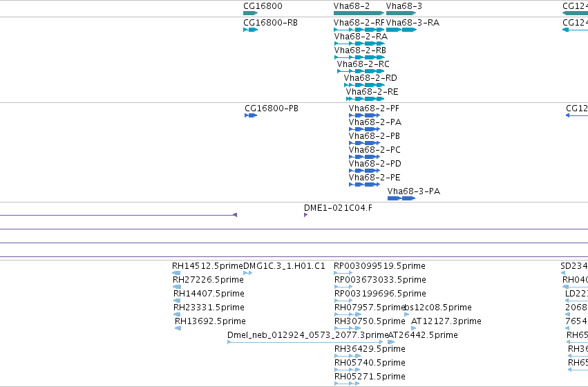Select the Dmel_neb_012924_0573_2077.3prime long feature
Image resolution: width=588 pixels, height=387 pixels.
pyautogui.click(x=305, y=342)
